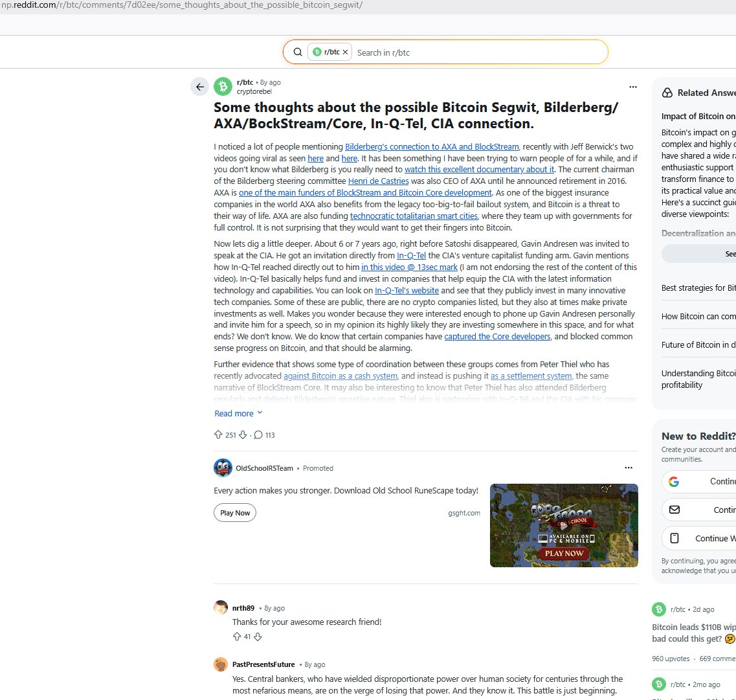Open the main post's three-dot overflow menu
This screenshot has height=700, width=736.
[x=632, y=86]
